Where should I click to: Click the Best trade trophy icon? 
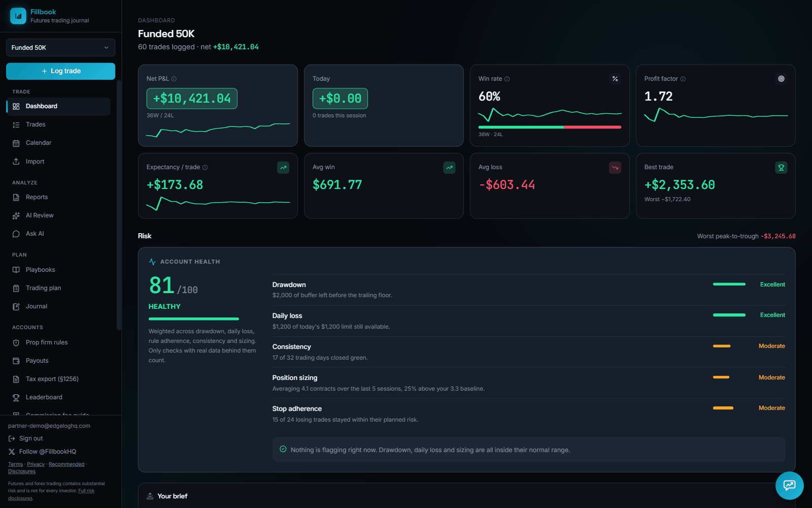point(781,167)
